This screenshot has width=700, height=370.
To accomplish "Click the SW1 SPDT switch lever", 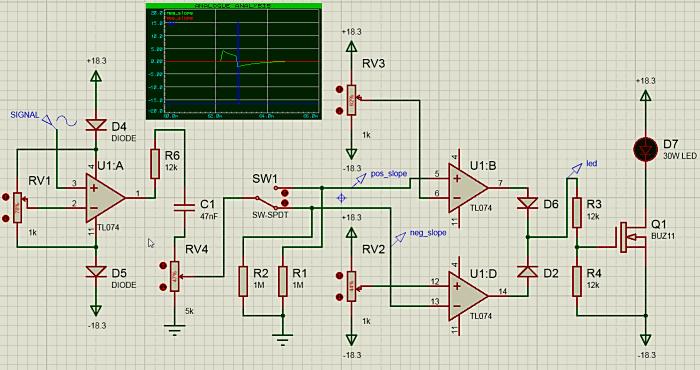I will coord(266,203).
